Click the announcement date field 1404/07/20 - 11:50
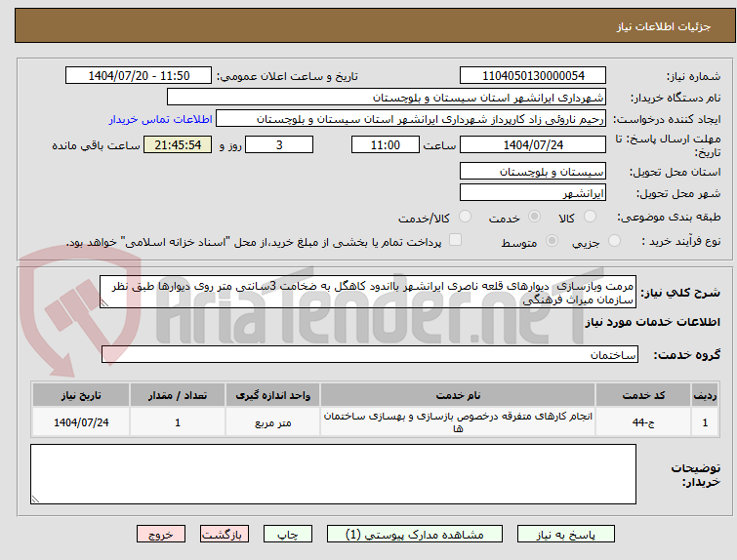 coord(139,76)
